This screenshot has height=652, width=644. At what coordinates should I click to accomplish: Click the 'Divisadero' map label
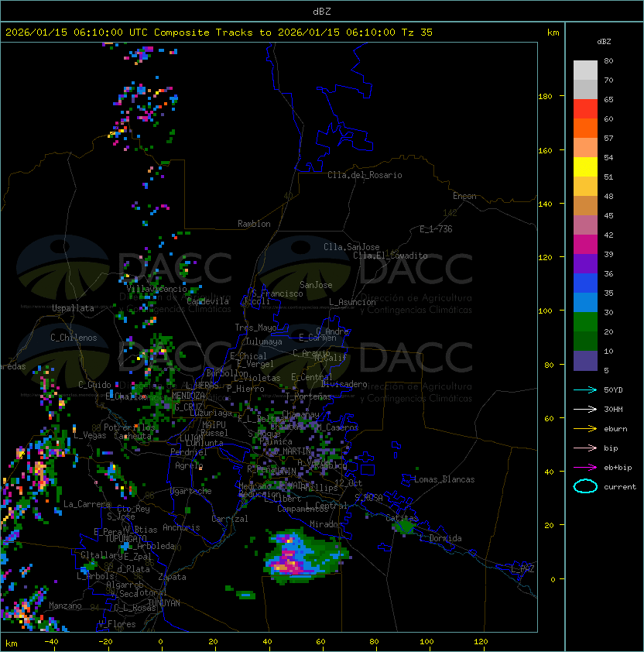(344, 384)
